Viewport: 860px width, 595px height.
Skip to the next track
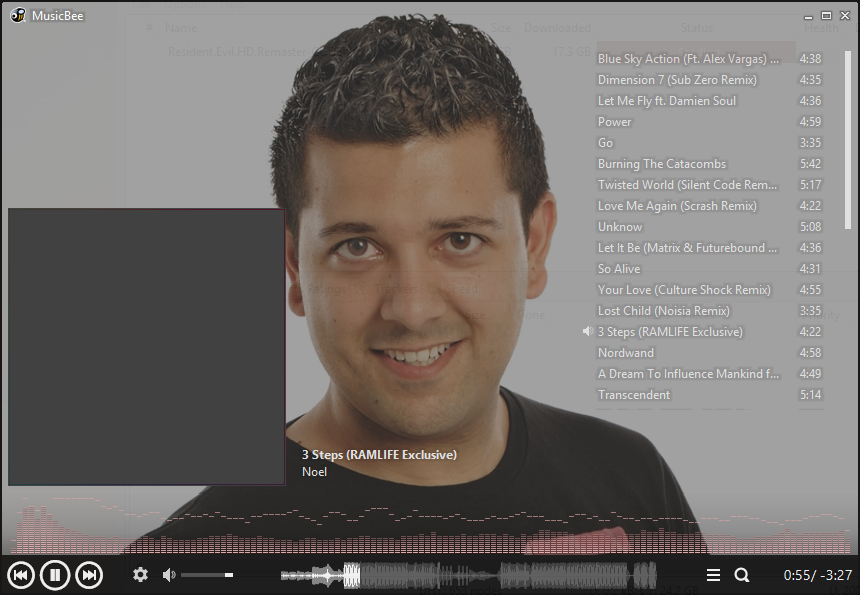tap(89, 575)
